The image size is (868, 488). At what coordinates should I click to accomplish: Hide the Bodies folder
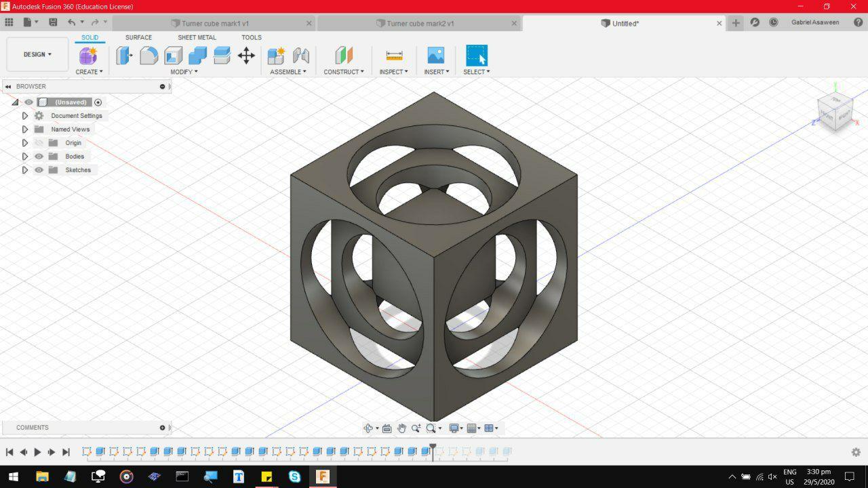coord(39,157)
